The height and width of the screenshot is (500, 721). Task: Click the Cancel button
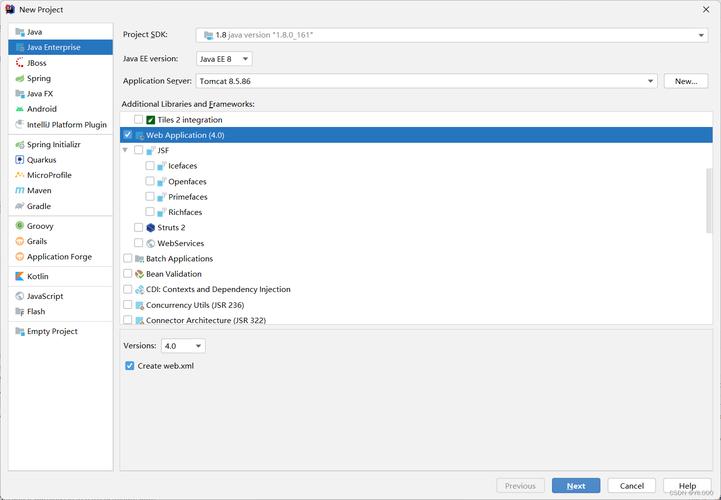tap(631, 486)
